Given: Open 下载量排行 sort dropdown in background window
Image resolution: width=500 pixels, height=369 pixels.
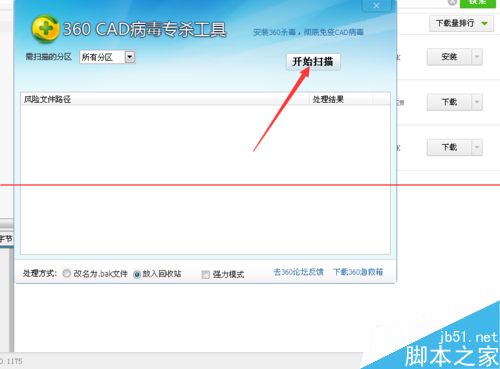Looking at the screenshot, I should pos(461,23).
